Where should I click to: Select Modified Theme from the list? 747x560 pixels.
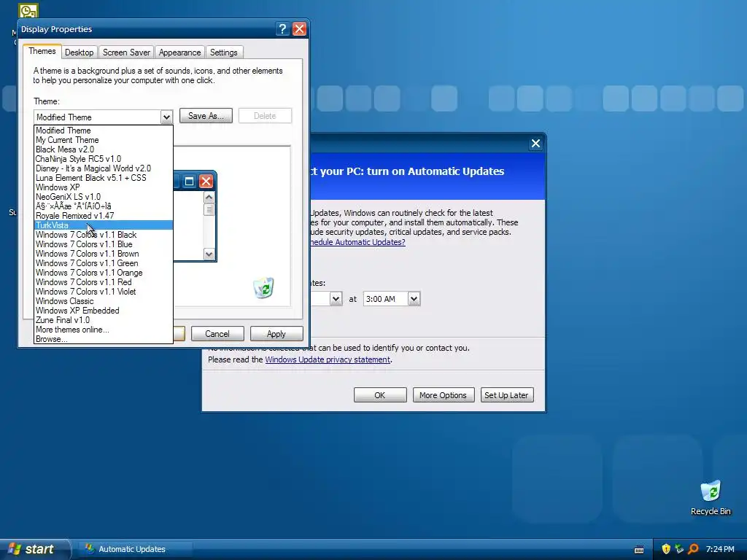click(104, 131)
